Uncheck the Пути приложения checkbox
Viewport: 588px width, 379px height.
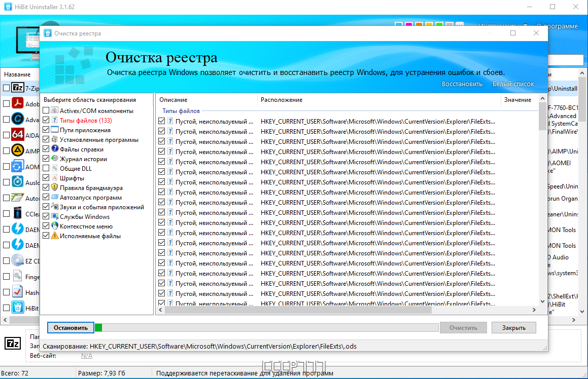[46, 130]
